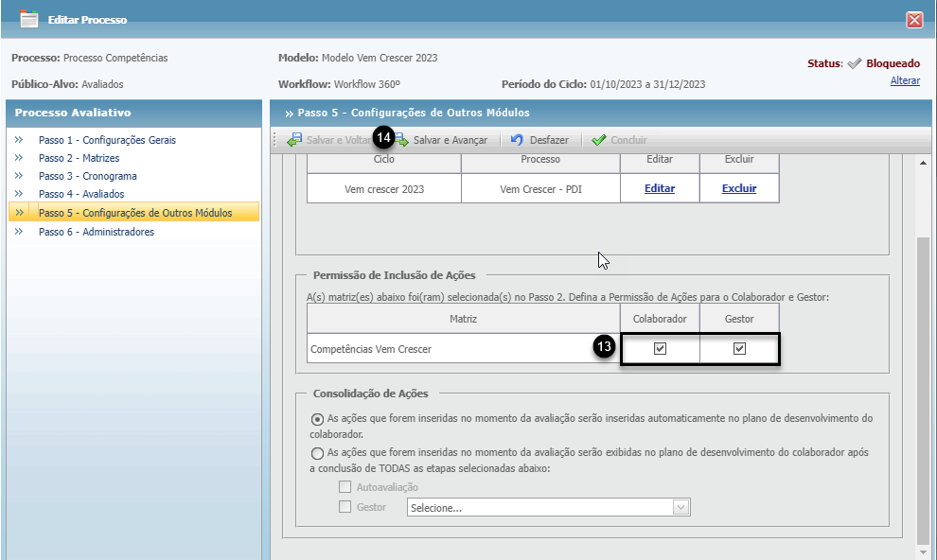
Task: Click the Alterar status link
Action: (x=905, y=80)
